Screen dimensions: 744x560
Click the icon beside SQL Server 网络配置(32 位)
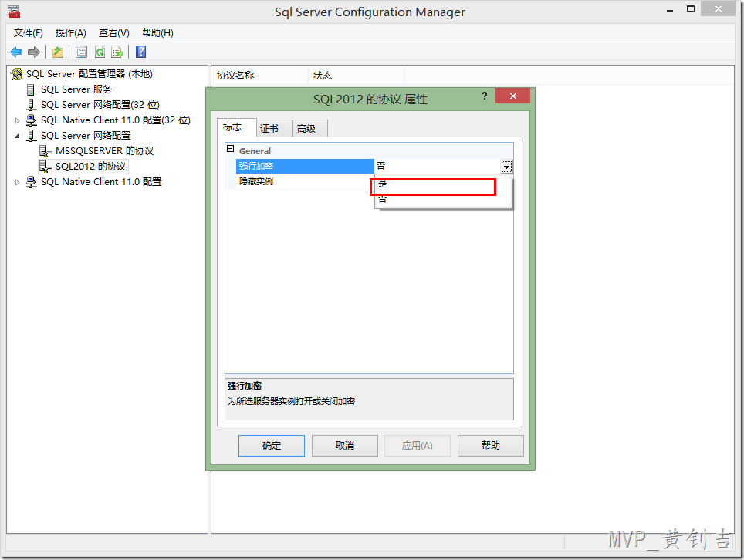(x=31, y=105)
